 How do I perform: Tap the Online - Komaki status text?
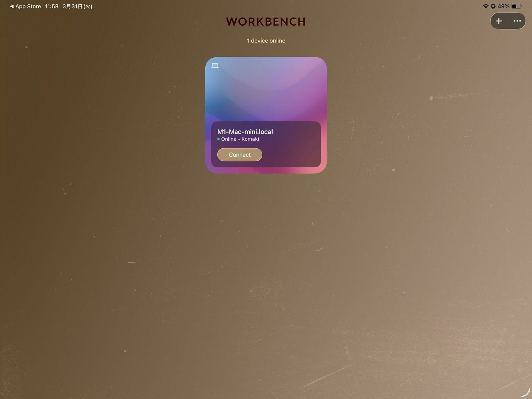(240, 139)
